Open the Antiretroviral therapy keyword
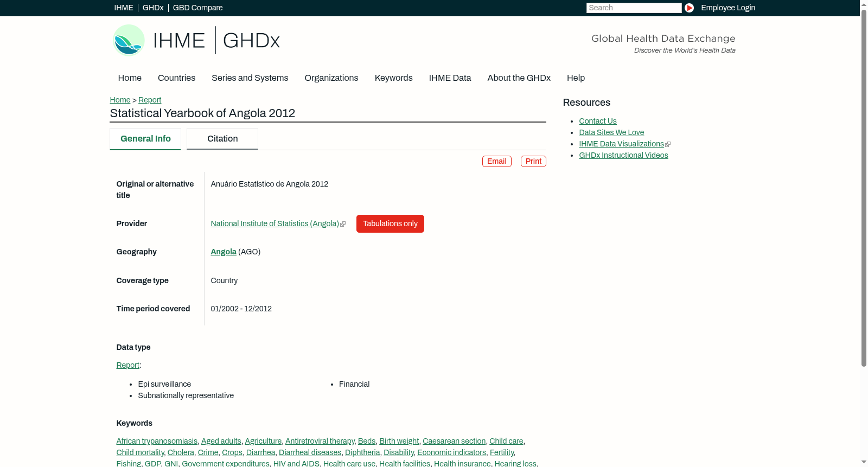This screenshot has height=467, width=868. 320,441
